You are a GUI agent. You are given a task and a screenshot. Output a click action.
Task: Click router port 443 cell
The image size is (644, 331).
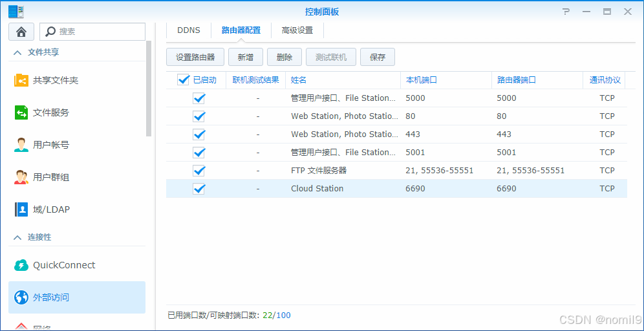504,134
